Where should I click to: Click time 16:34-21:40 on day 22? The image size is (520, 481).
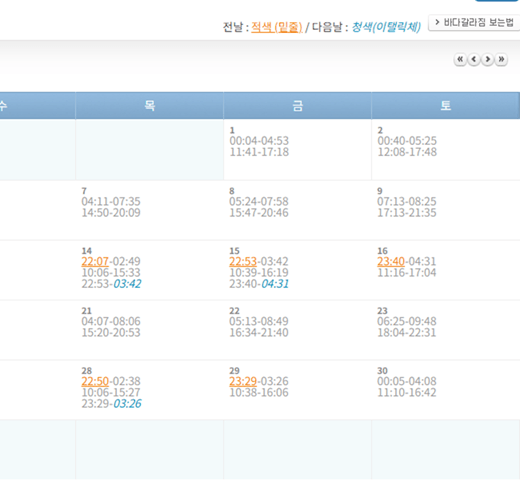point(259,333)
